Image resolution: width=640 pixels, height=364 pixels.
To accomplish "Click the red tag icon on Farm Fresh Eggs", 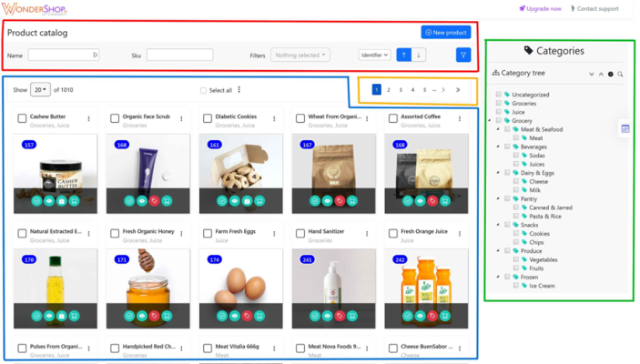I will 247,316.
